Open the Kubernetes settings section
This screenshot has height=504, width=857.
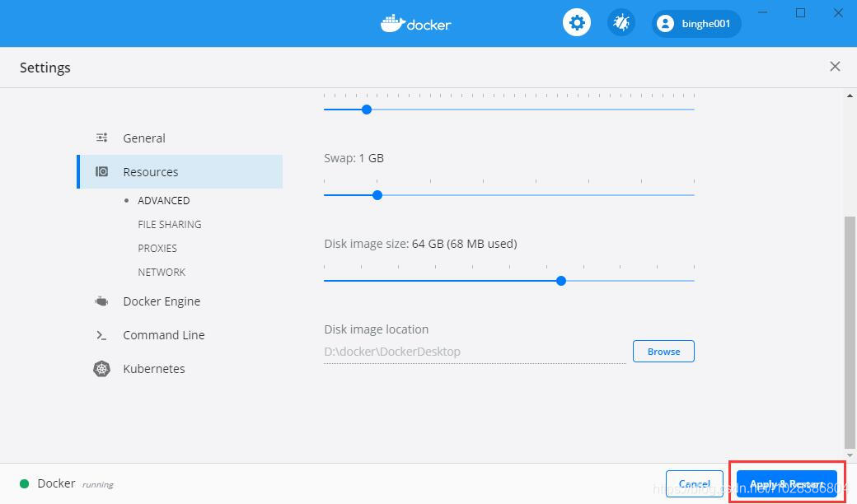coord(153,369)
